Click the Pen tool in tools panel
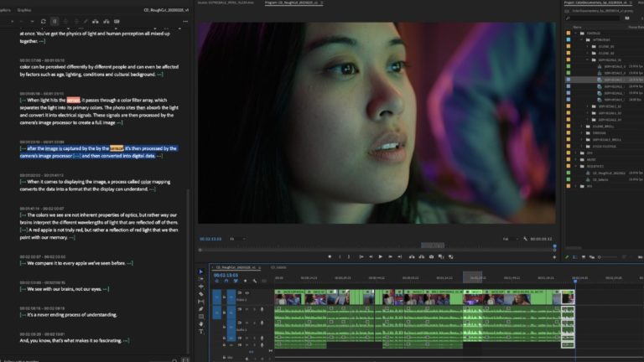 [x=201, y=309]
